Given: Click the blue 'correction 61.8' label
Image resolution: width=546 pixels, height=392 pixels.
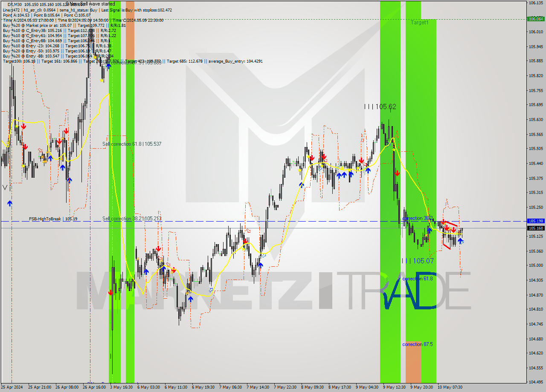Looking at the screenshot, I should tap(418, 279).
